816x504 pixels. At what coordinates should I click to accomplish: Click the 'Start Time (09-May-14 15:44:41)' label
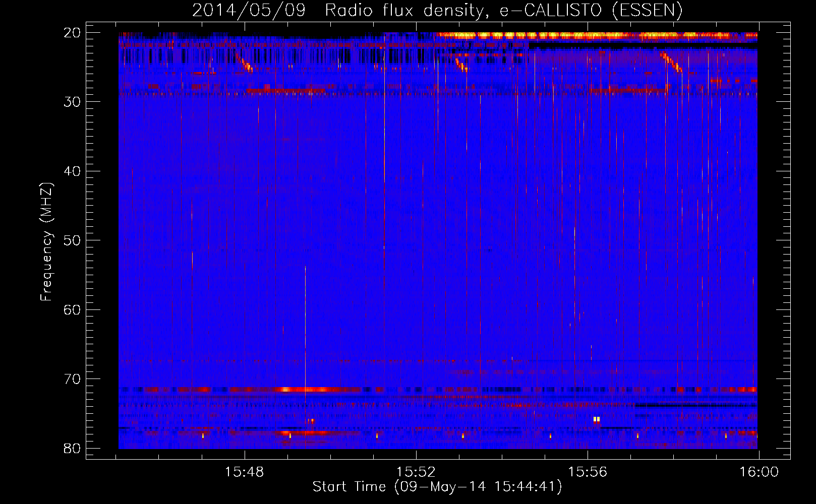click(437, 487)
